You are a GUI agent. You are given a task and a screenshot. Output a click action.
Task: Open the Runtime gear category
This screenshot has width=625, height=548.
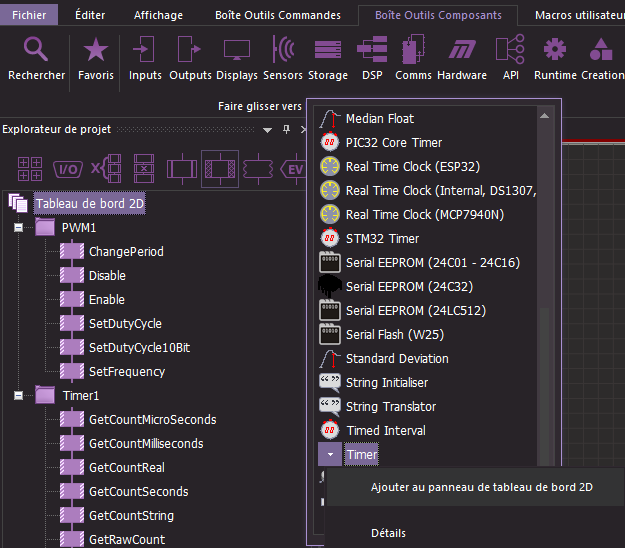[x=555, y=58]
